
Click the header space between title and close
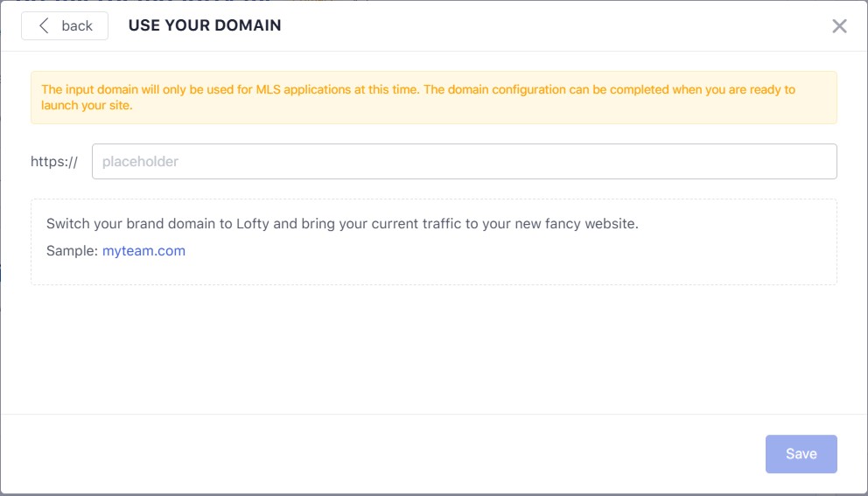coord(551,26)
